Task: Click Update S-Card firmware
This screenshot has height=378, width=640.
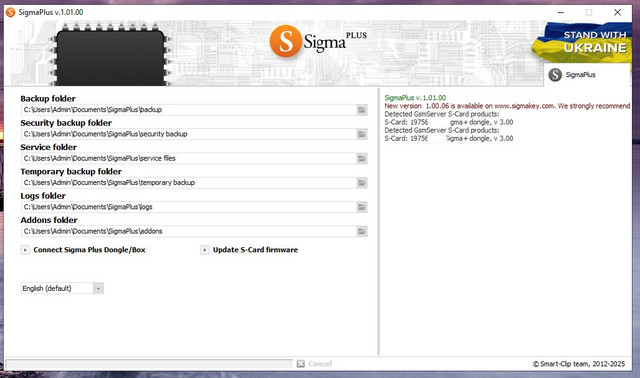Action: 256,250
